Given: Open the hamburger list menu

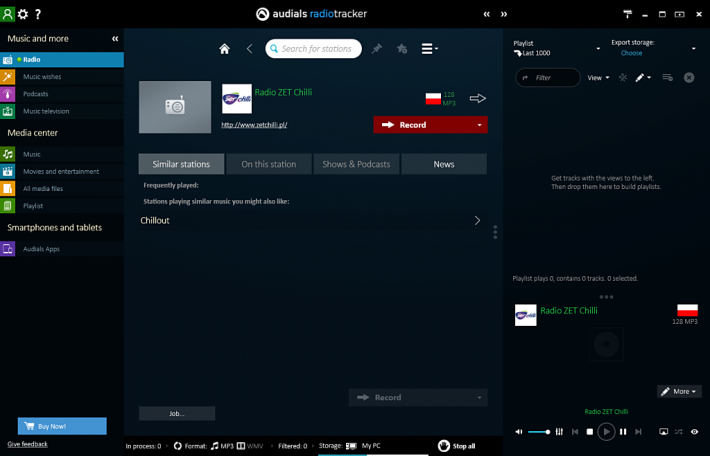Looking at the screenshot, I should [x=429, y=48].
